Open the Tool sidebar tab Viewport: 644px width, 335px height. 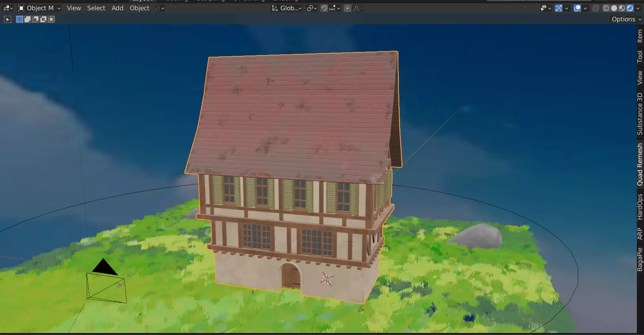coord(640,56)
